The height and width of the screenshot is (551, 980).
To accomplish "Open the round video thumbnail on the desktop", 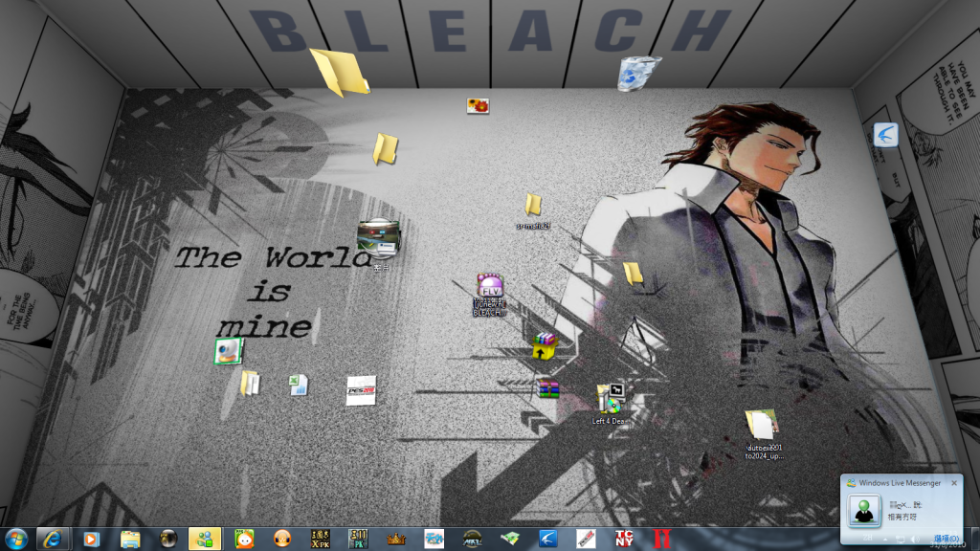I will point(379,239).
